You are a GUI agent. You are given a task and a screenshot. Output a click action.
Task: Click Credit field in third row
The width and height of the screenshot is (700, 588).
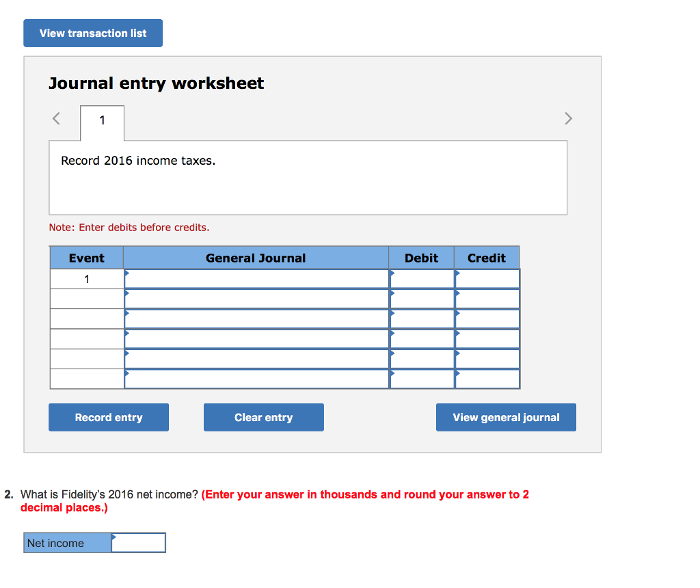(x=487, y=319)
